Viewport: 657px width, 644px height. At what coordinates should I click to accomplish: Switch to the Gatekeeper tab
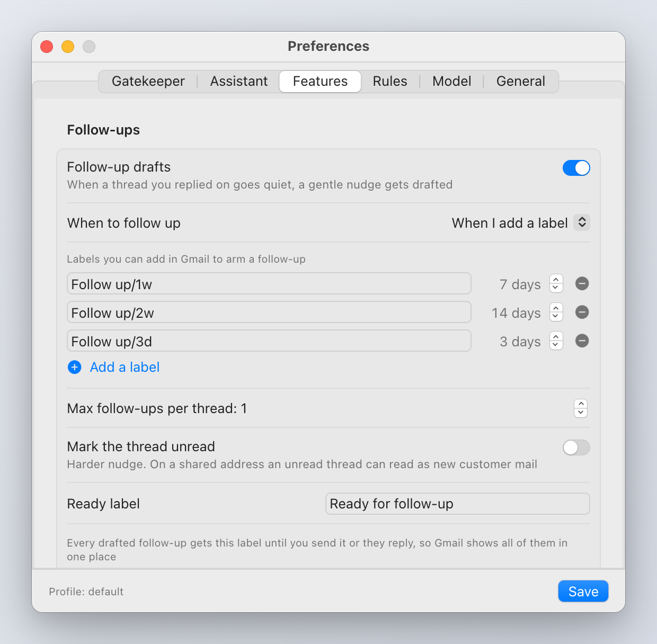(x=148, y=81)
